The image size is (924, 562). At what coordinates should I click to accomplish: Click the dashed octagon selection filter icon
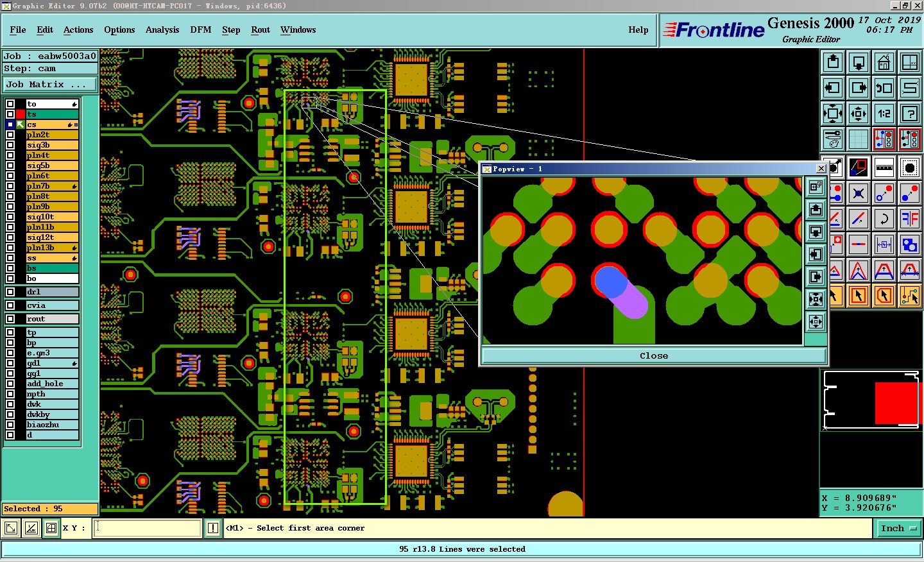click(x=910, y=168)
